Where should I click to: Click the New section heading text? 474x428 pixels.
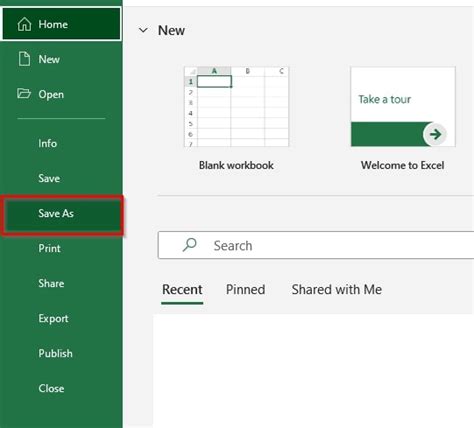pyautogui.click(x=171, y=30)
